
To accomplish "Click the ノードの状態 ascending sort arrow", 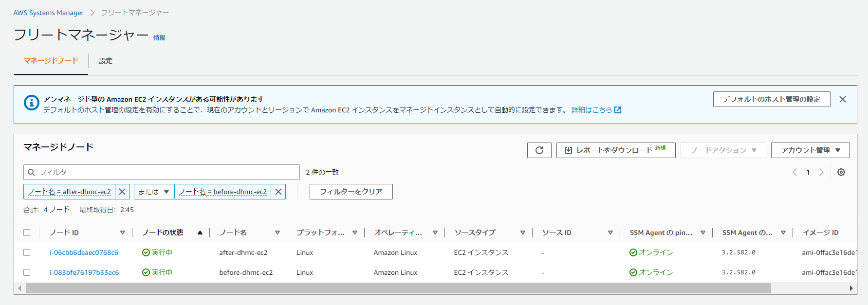I will [x=200, y=233].
